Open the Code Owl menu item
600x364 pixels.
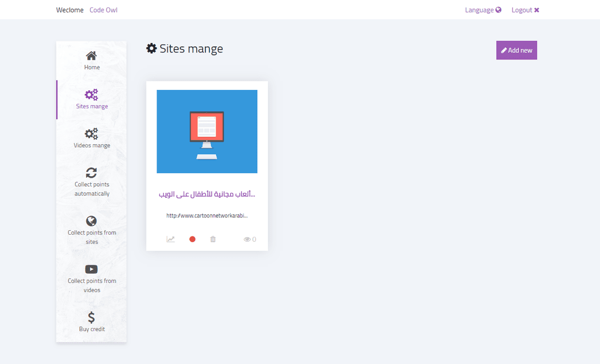coord(103,9)
